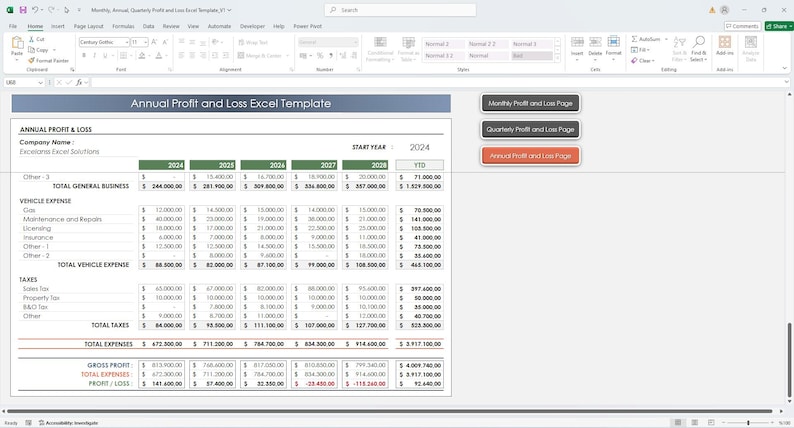Open Format as Table gallery
794x428 pixels.
pos(408,49)
